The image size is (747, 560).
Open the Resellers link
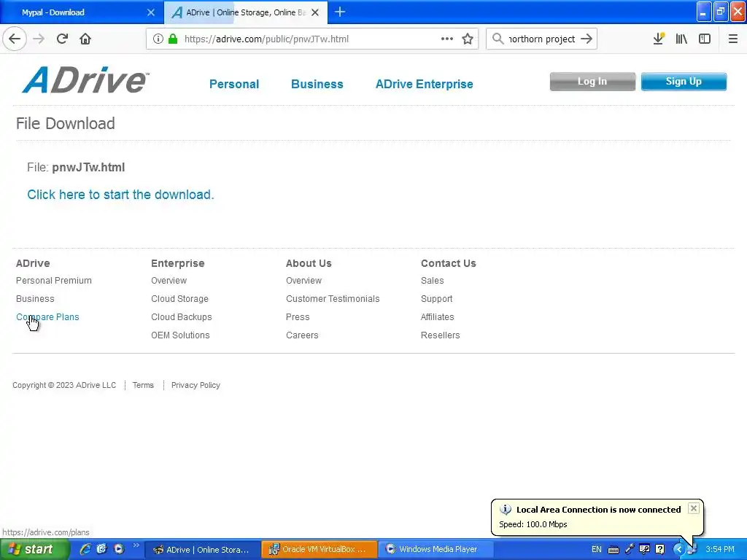tap(440, 335)
